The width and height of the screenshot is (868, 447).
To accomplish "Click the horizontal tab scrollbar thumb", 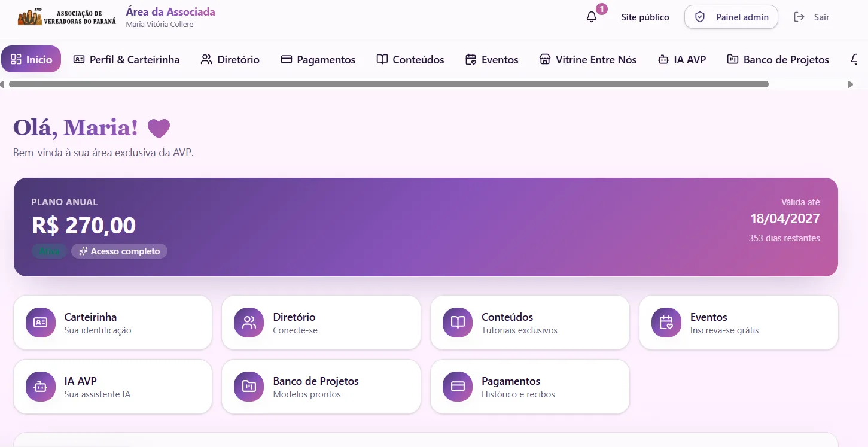I will click(x=388, y=84).
